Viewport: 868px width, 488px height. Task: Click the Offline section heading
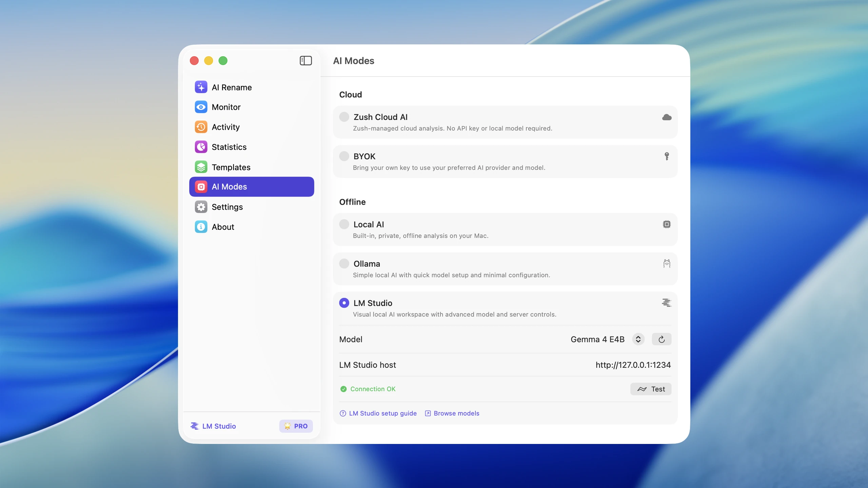coord(352,202)
